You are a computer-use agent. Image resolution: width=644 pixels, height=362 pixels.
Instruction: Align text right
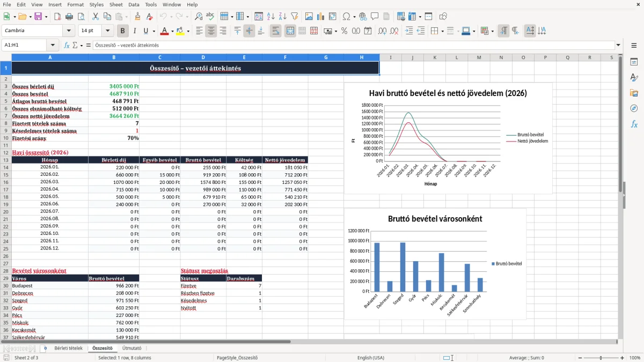pyautogui.click(x=223, y=31)
